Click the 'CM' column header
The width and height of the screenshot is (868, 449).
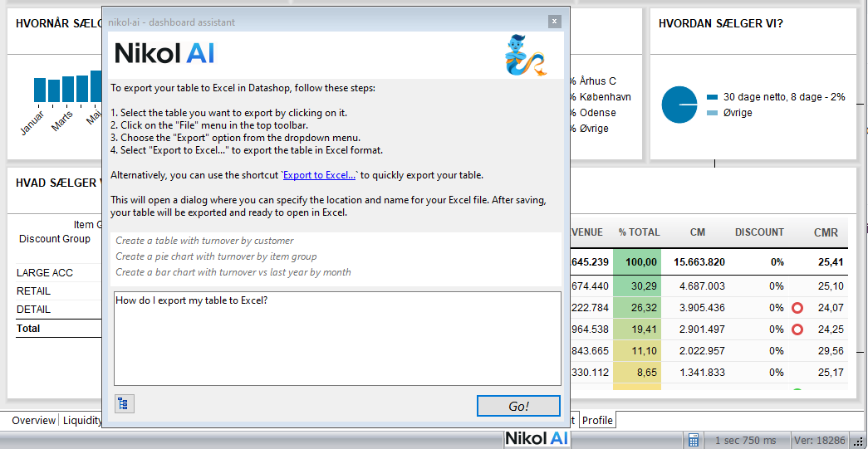[698, 232]
